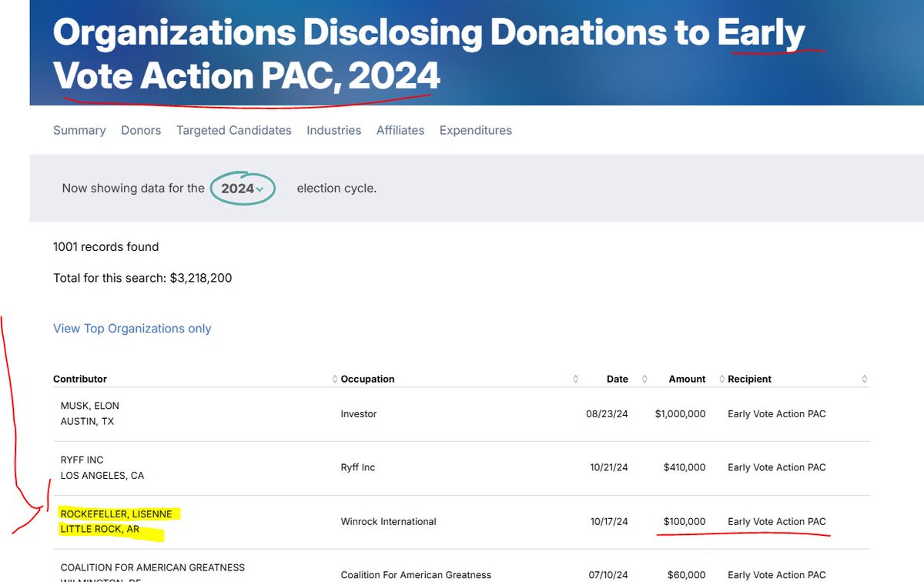
Task: Switch to the Summary tab
Action: pyautogui.click(x=79, y=130)
